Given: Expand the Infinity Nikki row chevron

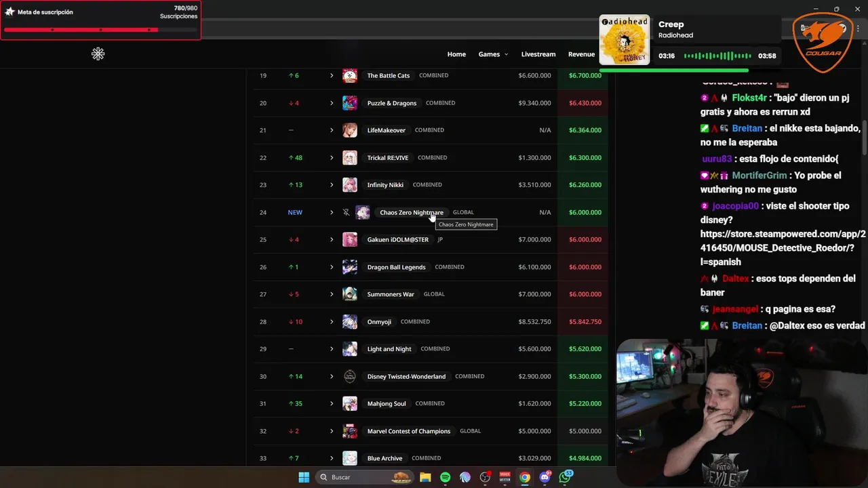Looking at the screenshot, I should [332, 185].
